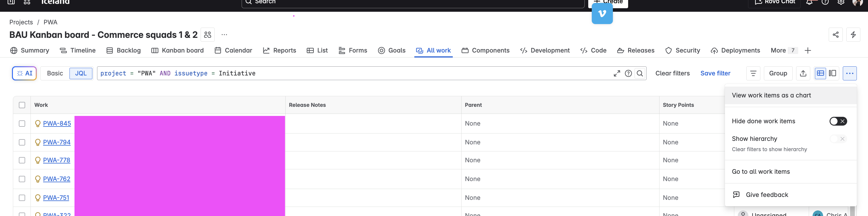Image resolution: width=868 pixels, height=216 pixels.
Task: Switch to split detail view icon
Action: tap(833, 73)
